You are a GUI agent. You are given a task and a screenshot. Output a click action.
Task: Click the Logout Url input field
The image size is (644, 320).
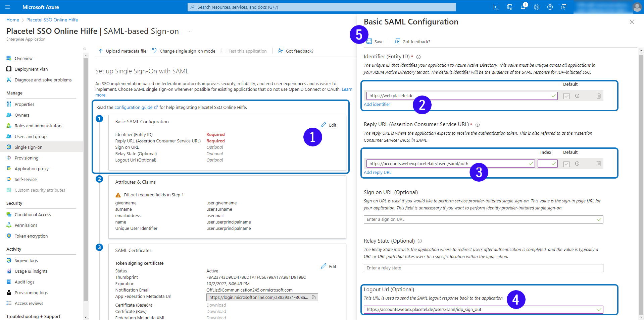[483, 310]
